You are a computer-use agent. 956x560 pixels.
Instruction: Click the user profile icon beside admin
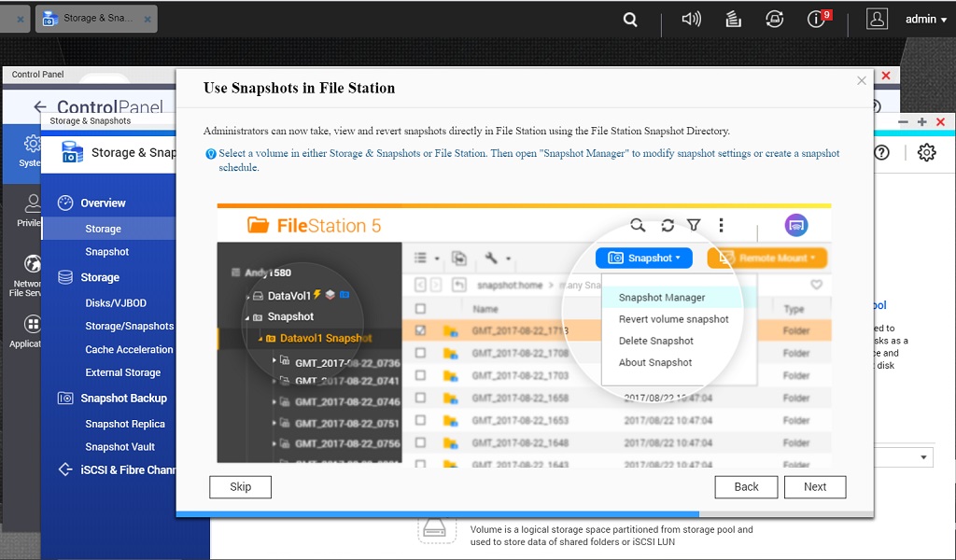pyautogui.click(x=877, y=19)
